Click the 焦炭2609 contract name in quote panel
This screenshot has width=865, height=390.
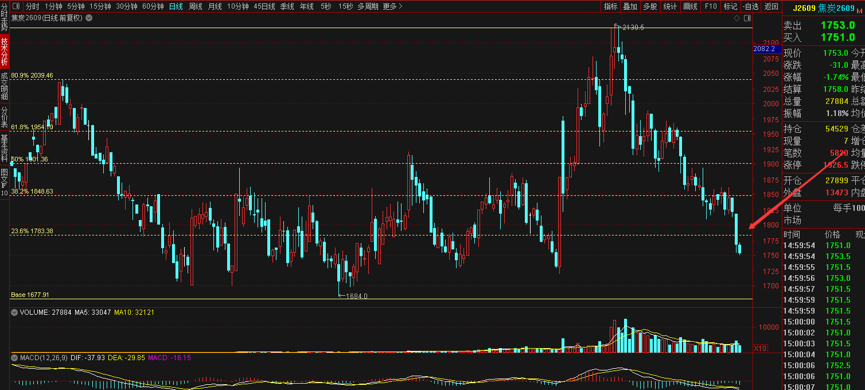click(836, 8)
